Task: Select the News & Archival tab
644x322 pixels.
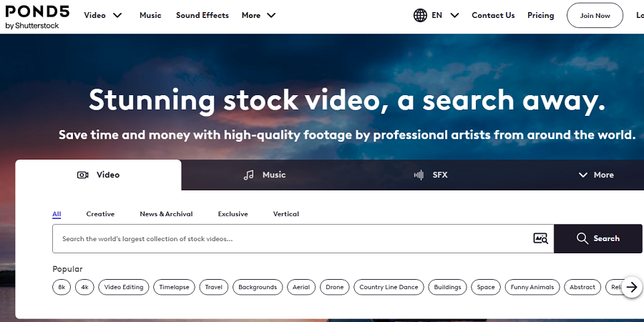Action: (166, 214)
